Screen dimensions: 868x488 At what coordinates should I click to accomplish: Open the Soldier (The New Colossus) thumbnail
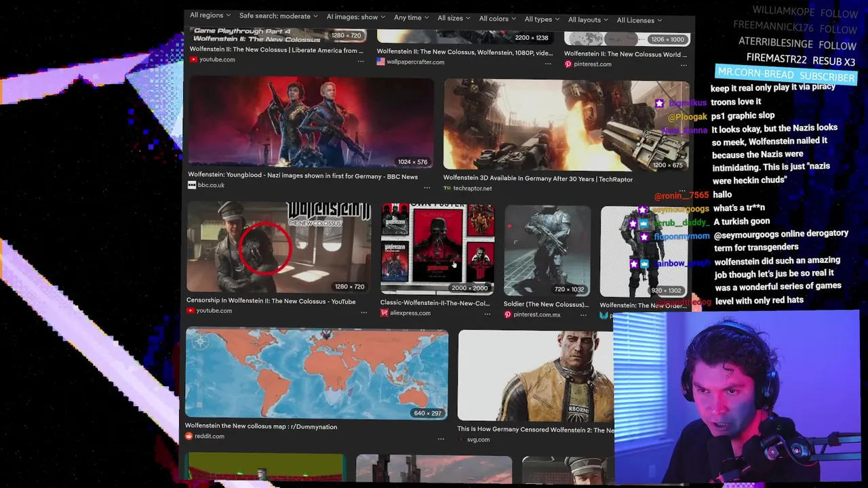click(x=547, y=251)
